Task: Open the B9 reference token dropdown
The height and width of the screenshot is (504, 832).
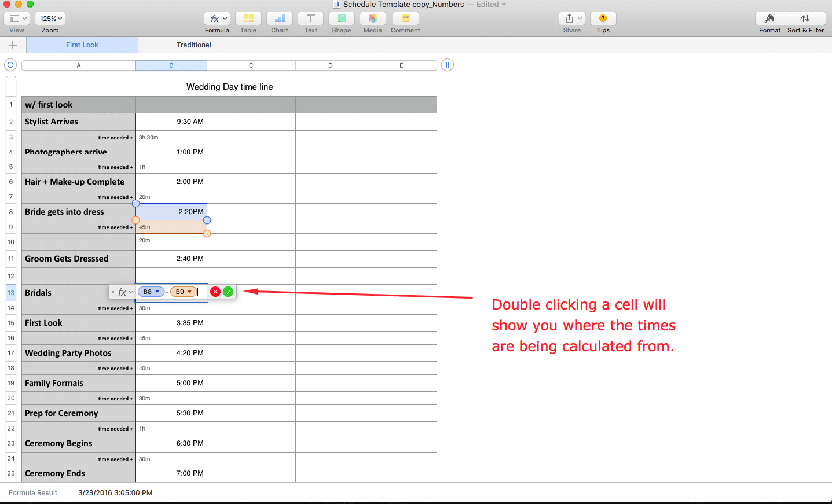Action: [x=189, y=292]
